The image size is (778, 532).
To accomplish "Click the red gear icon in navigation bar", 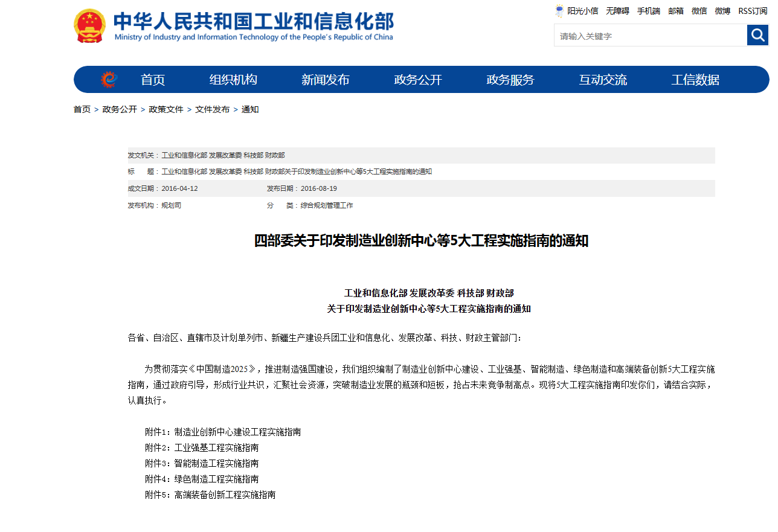I will pos(109,80).
